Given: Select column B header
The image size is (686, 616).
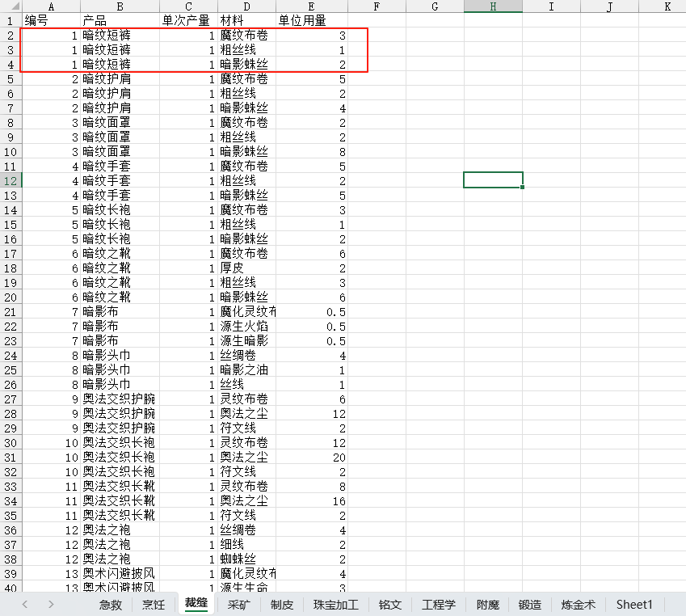Looking at the screenshot, I should tap(120, 6).
